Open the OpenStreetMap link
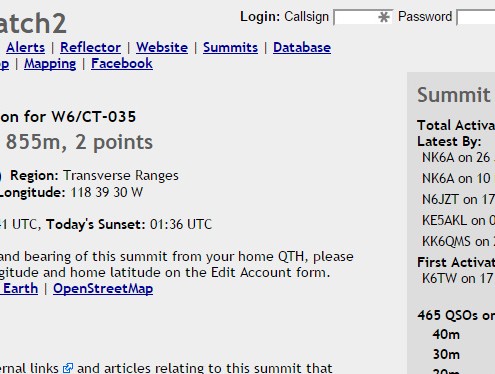Image resolution: width=495 pixels, height=374 pixels. coord(103,289)
